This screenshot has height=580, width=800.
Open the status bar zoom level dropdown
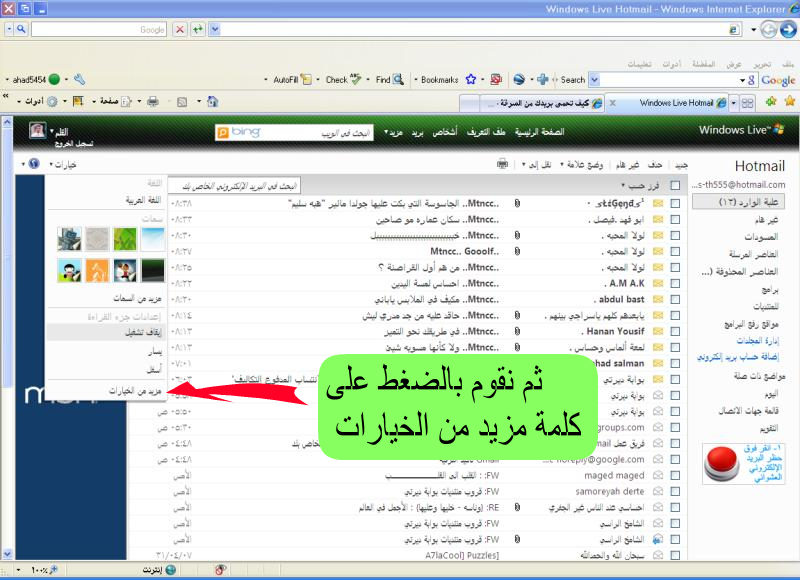coord(18,570)
